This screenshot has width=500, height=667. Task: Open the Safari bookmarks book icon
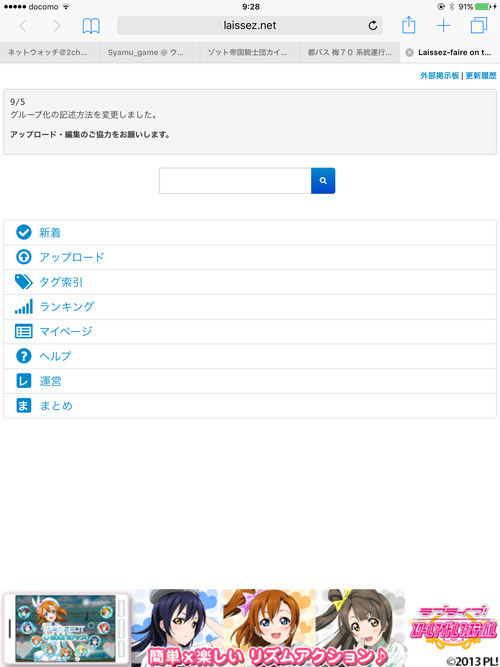point(91,26)
